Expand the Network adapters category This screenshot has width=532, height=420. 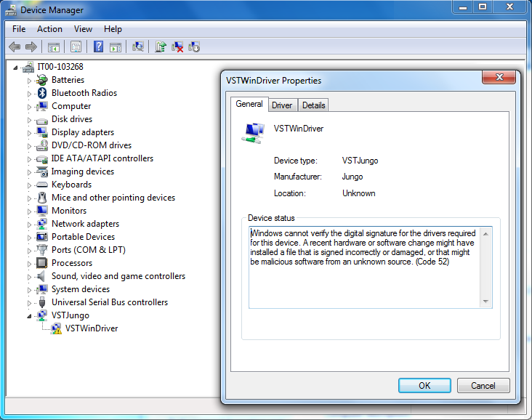(x=29, y=225)
